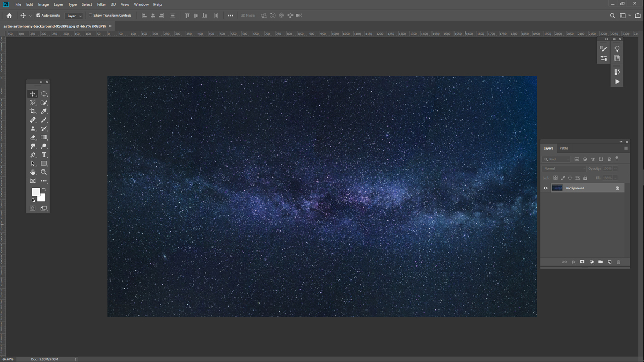Choose the Zoom tool in toolbox

pos(44,172)
